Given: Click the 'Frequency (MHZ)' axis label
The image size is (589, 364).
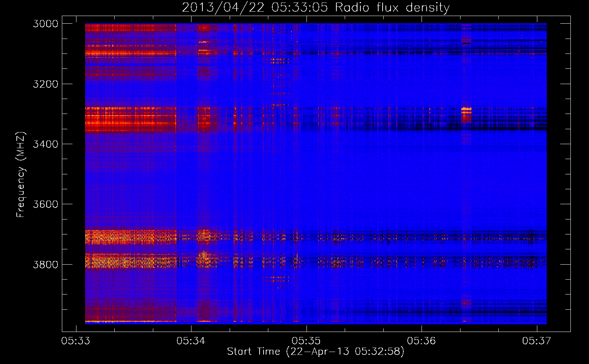Looking at the screenshot, I should [21, 175].
